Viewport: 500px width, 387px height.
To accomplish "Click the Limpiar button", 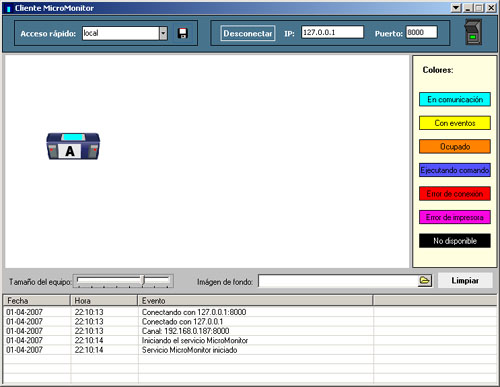I will click(465, 281).
